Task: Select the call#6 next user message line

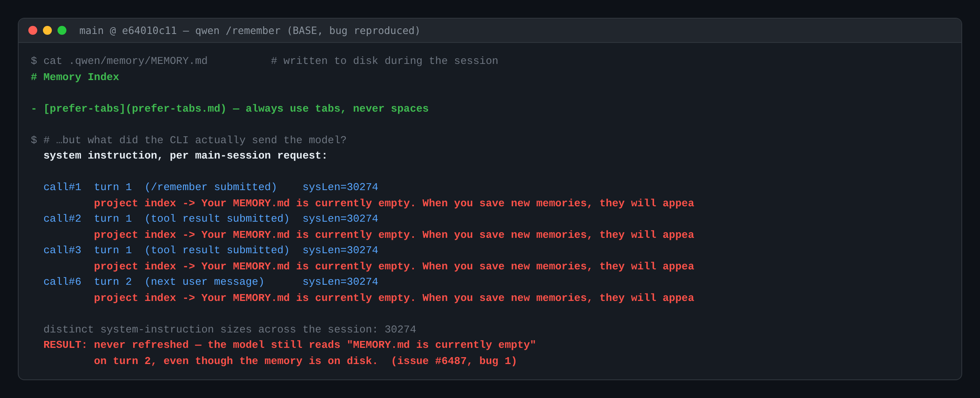Action: coord(211,282)
